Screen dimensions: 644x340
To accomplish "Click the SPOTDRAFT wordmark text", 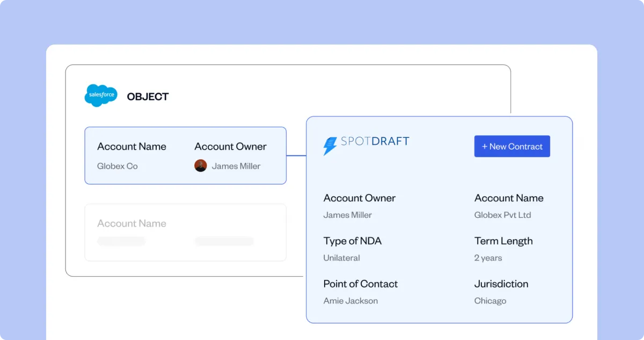I will [375, 142].
